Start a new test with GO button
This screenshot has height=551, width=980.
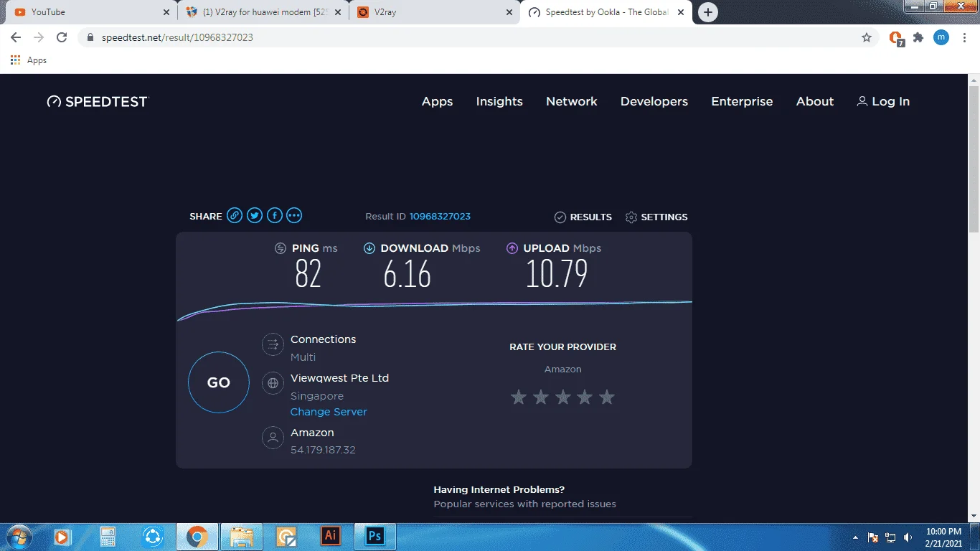click(219, 382)
